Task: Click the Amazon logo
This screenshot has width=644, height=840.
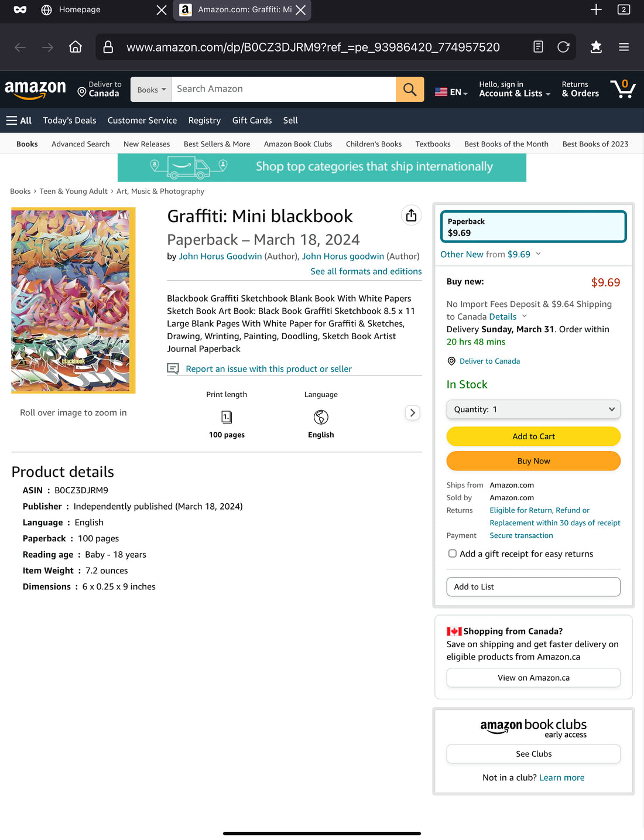Action: pyautogui.click(x=35, y=88)
